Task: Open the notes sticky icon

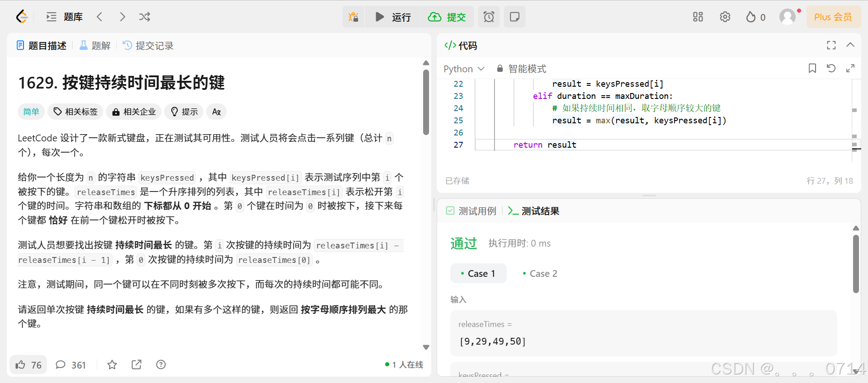Action: coord(514,17)
